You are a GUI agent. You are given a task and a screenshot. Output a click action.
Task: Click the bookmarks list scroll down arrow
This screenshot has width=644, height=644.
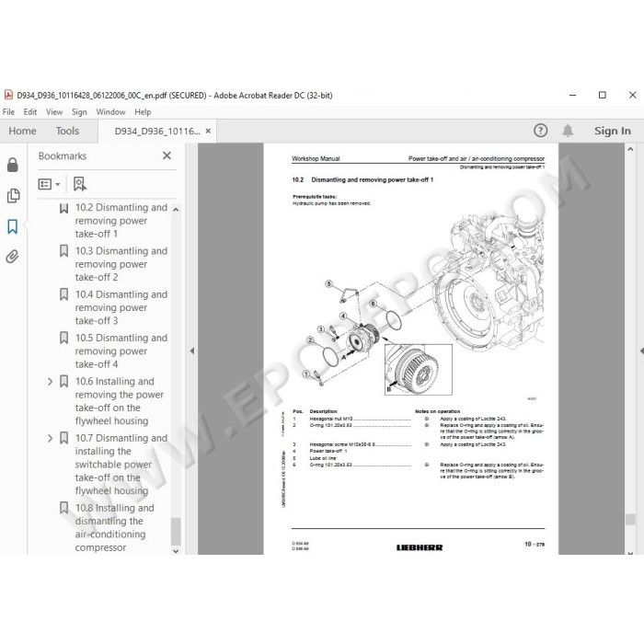pos(176,551)
